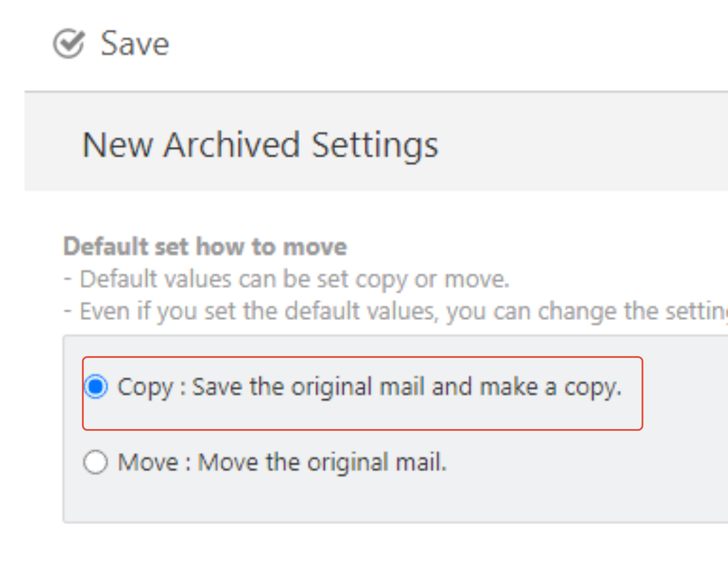The height and width of the screenshot is (565, 728).
Task: Click the blank toolbar area right of Save
Action: click(450, 44)
